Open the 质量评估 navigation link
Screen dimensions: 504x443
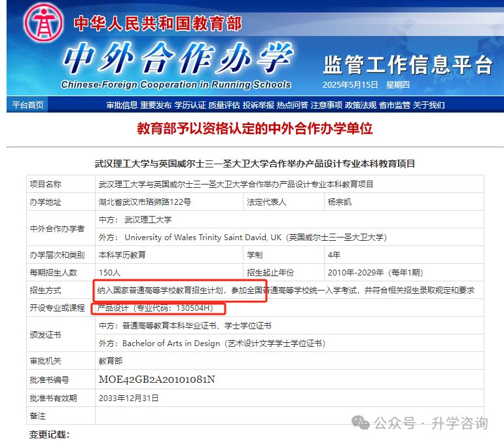(x=224, y=105)
